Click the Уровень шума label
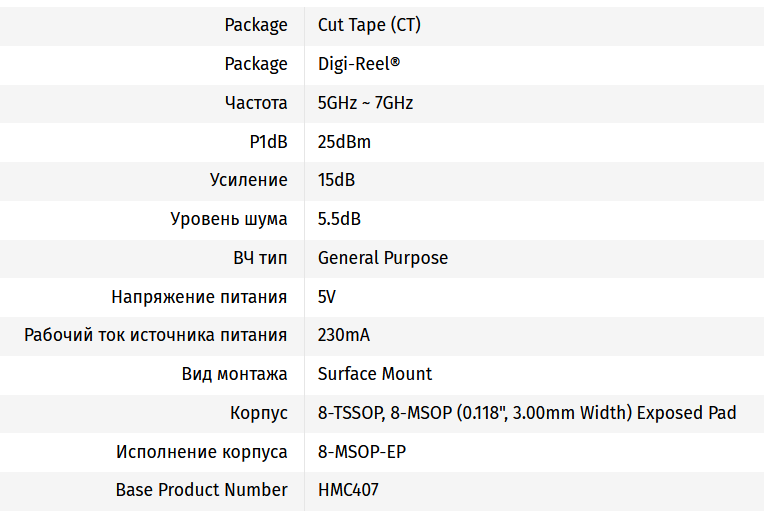Screen dimensions: 764x513 point(229,219)
